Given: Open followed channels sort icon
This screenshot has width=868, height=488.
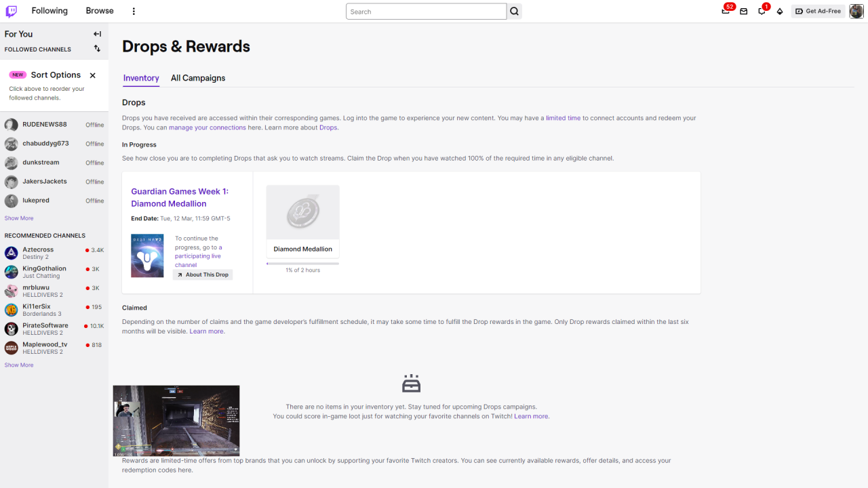Looking at the screenshot, I should coord(97,49).
